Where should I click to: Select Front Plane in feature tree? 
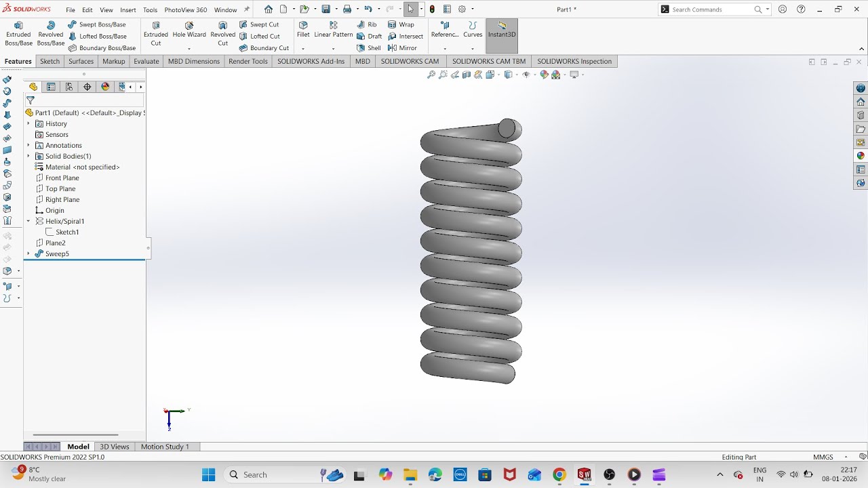click(x=58, y=178)
